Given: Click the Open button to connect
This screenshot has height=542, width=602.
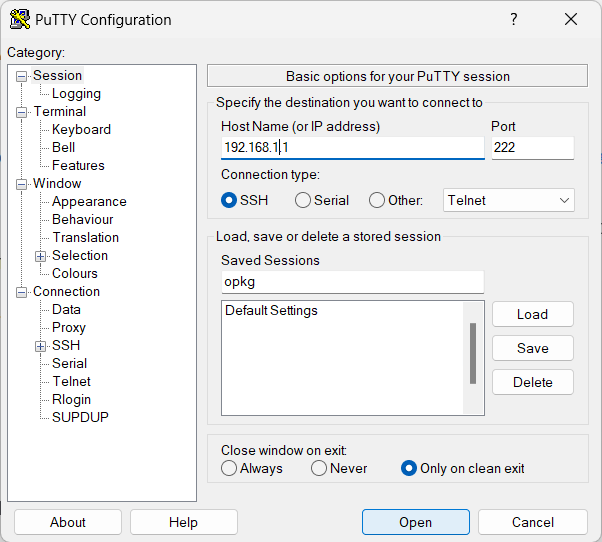Looking at the screenshot, I should (x=415, y=522).
